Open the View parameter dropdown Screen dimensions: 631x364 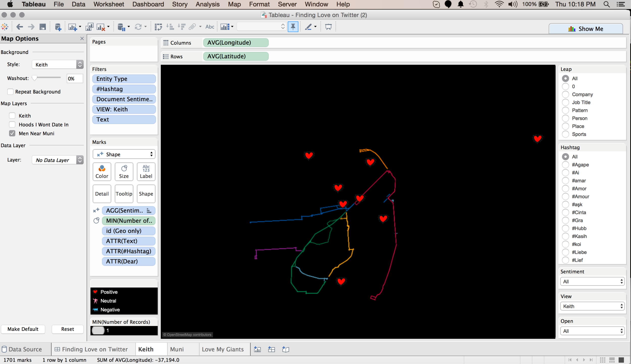[592, 306]
